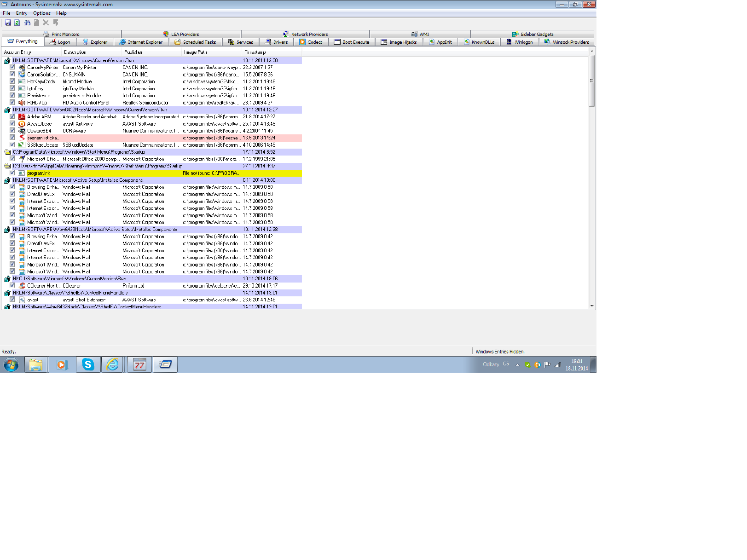Click the Find binoculars toolbar icon

click(27, 23)
